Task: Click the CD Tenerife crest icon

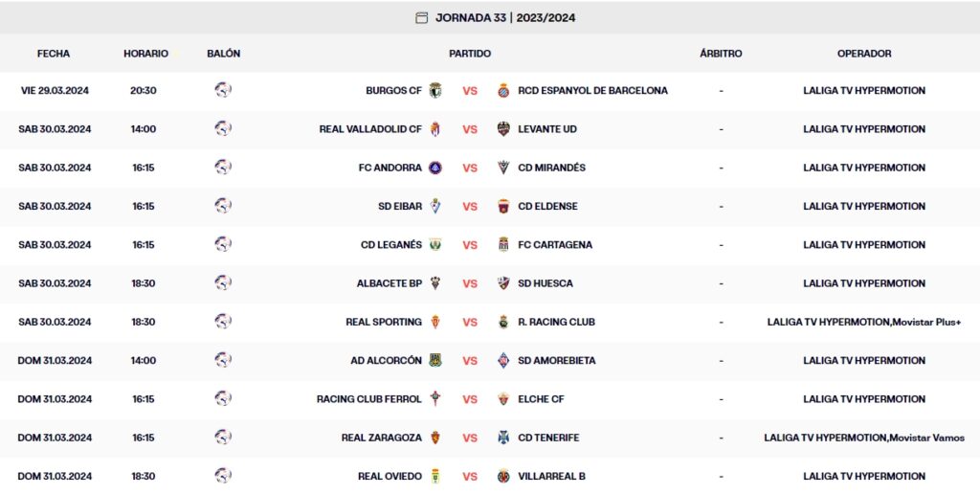Action: tap(503, 438)
